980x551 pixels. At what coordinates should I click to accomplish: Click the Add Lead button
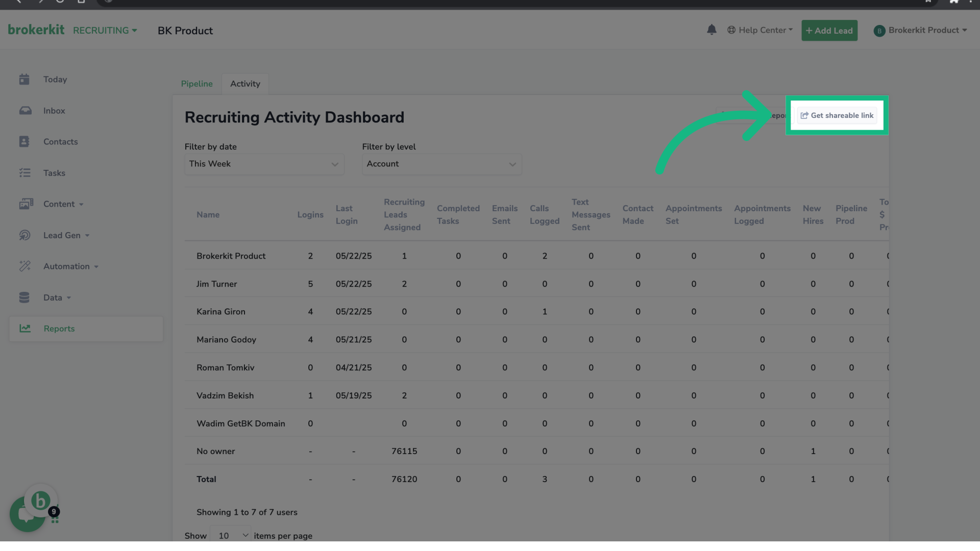tap(829, 31)
